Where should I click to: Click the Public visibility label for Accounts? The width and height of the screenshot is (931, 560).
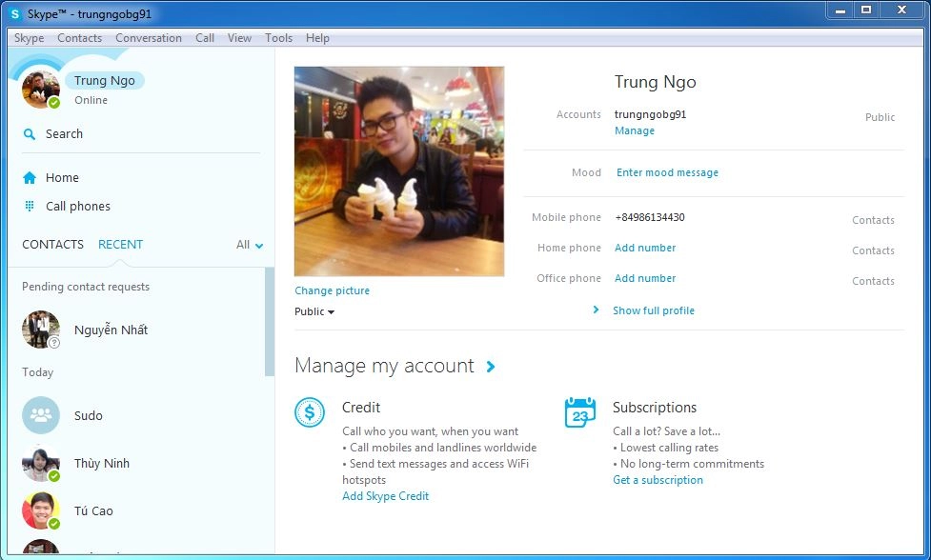point(880,117)
